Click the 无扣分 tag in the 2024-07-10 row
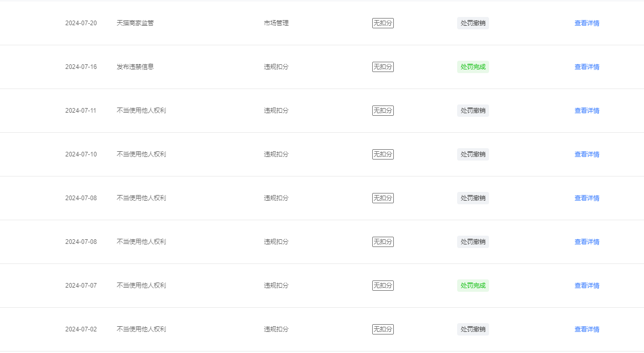 [383, 154]
